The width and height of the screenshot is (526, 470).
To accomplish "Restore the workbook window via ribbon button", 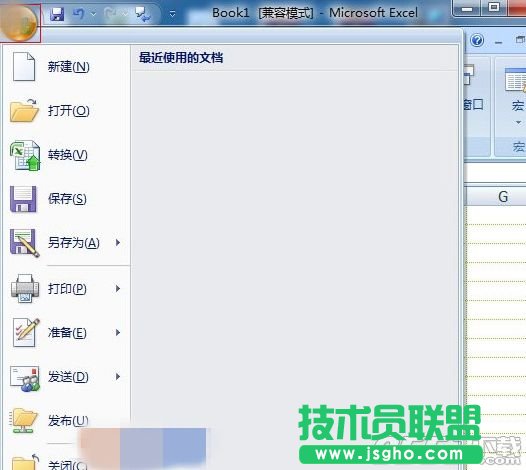I will click(520, 40).
